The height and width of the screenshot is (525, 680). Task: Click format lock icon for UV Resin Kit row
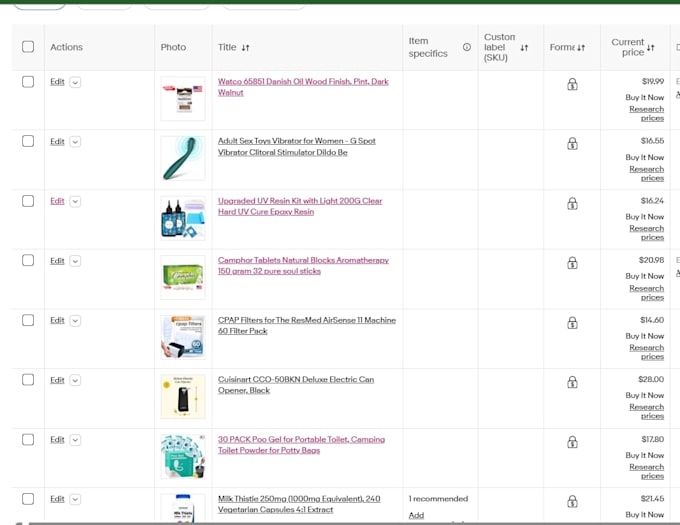point(572,203)
